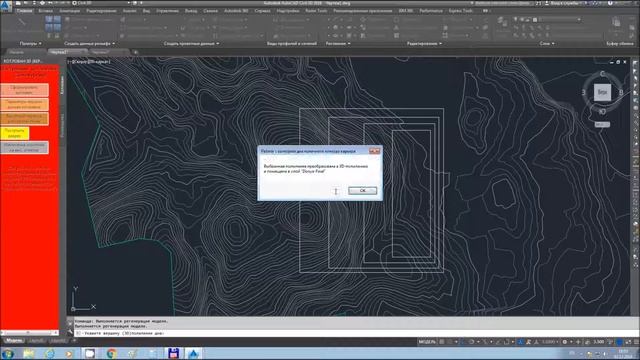Click the Верх face of ViewCube
640x360 pixels.
coord(602,92)
